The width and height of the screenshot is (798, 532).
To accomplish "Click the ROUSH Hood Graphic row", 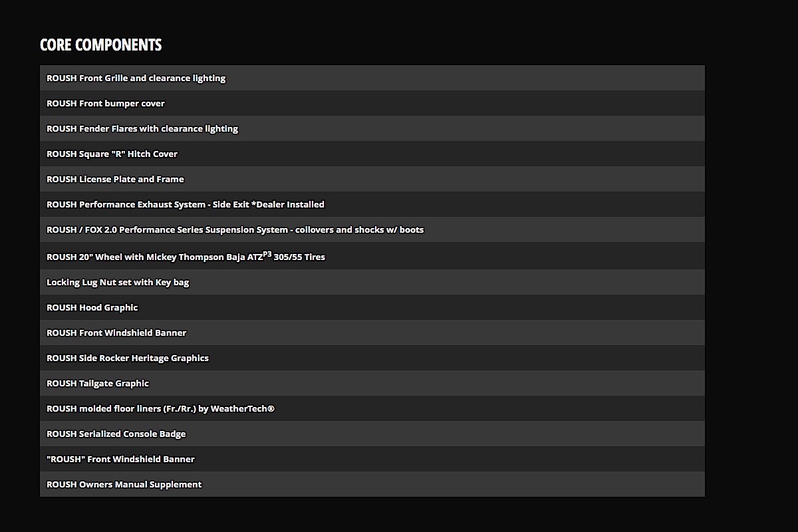I will click(x=372, y=307).
